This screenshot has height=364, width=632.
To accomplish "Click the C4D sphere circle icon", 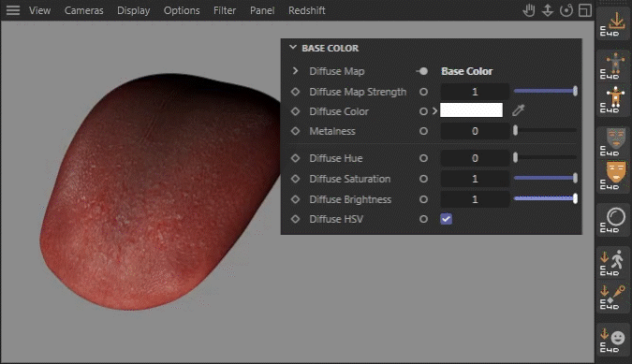I will tap(612, 219).
